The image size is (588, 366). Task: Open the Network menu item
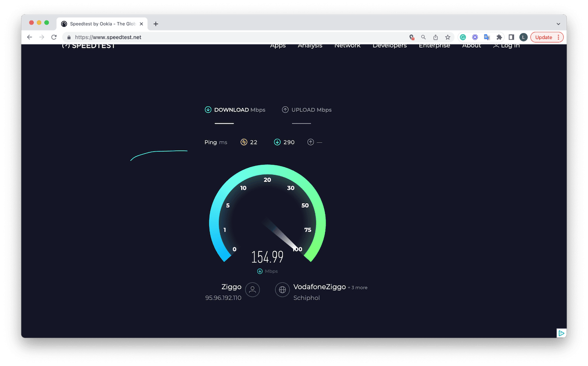coord(347,45)
